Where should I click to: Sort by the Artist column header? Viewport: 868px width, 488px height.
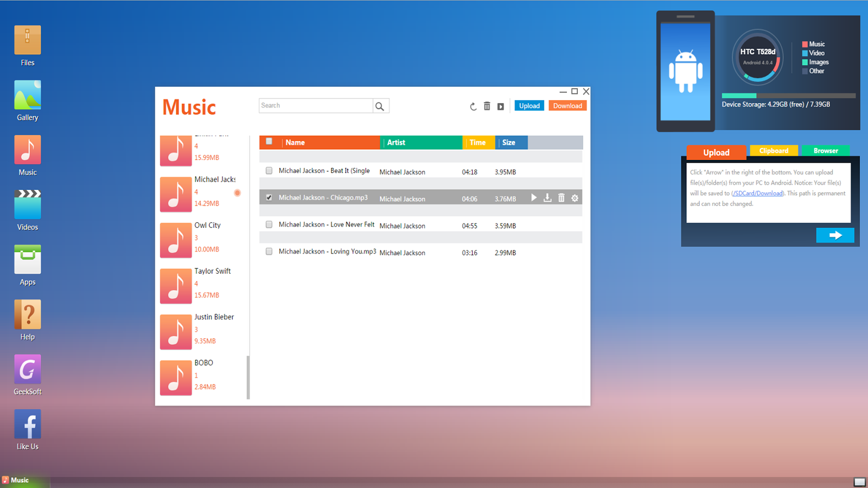(x=422, y=143)
